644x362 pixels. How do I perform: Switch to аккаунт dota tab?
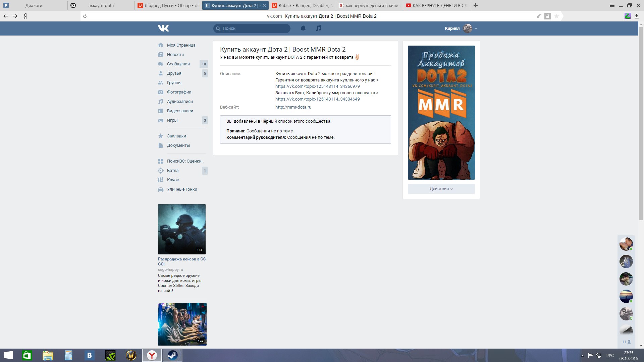coord(101,5)
